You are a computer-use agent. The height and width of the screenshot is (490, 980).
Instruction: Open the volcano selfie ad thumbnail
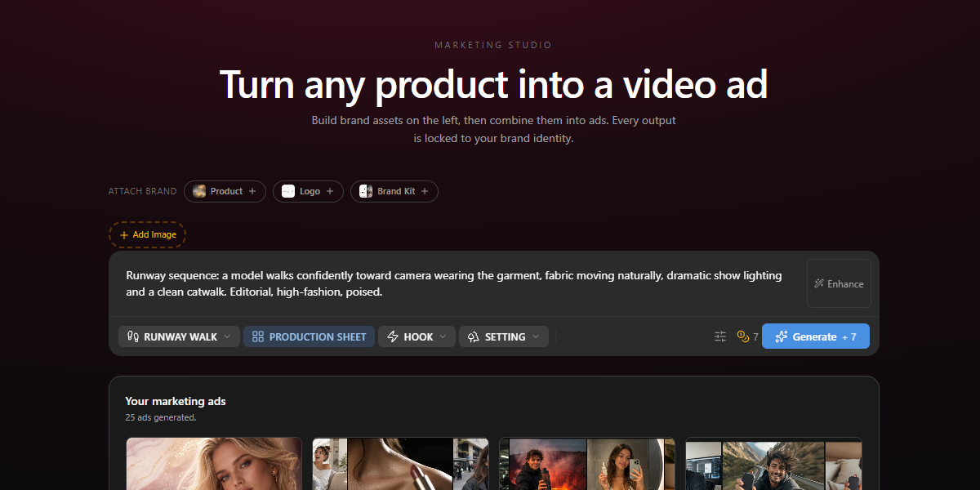[587, 464]
